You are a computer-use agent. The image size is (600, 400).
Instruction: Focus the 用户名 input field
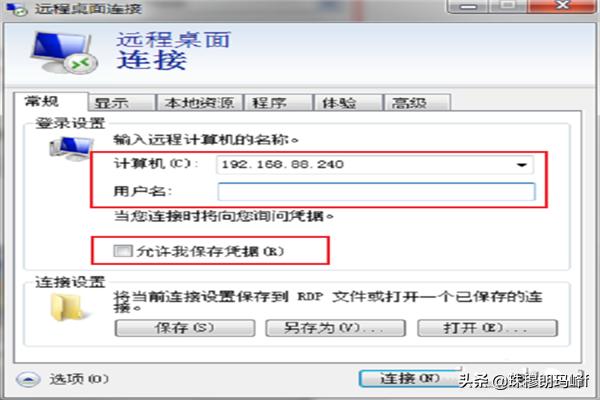[377, 191]
